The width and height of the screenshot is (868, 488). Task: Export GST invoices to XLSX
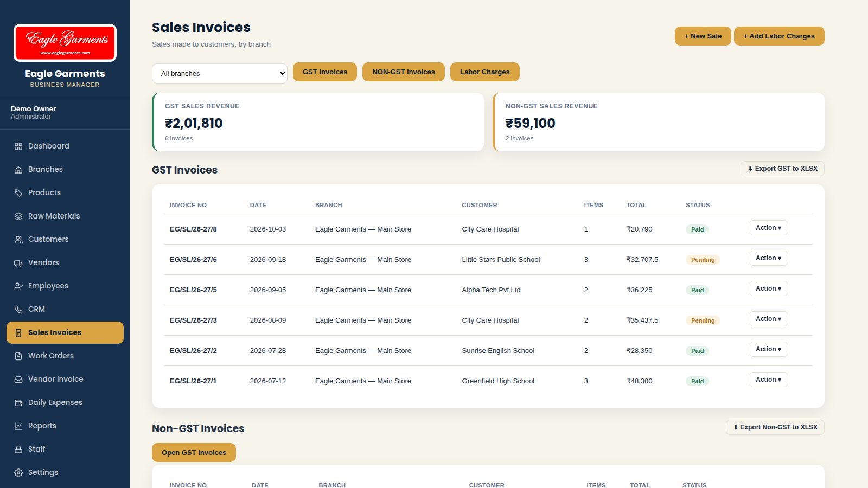pyautogui.click(x=782, y=169)
